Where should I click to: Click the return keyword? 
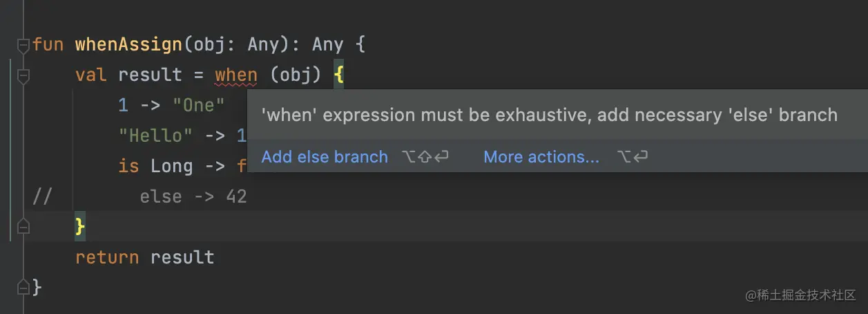pos(107,257)
